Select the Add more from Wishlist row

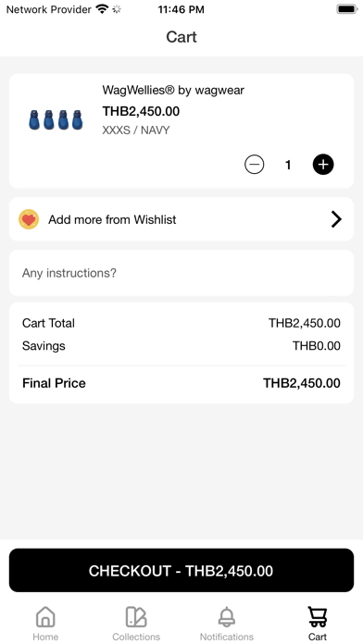[x=181, y=219]
